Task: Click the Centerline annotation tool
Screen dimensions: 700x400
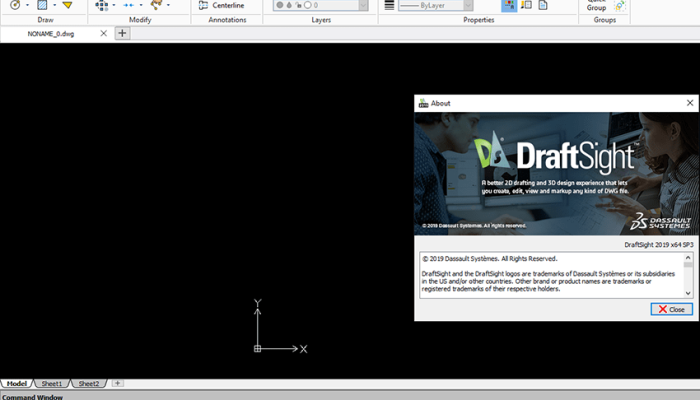Action: click(x=221, y=5)
